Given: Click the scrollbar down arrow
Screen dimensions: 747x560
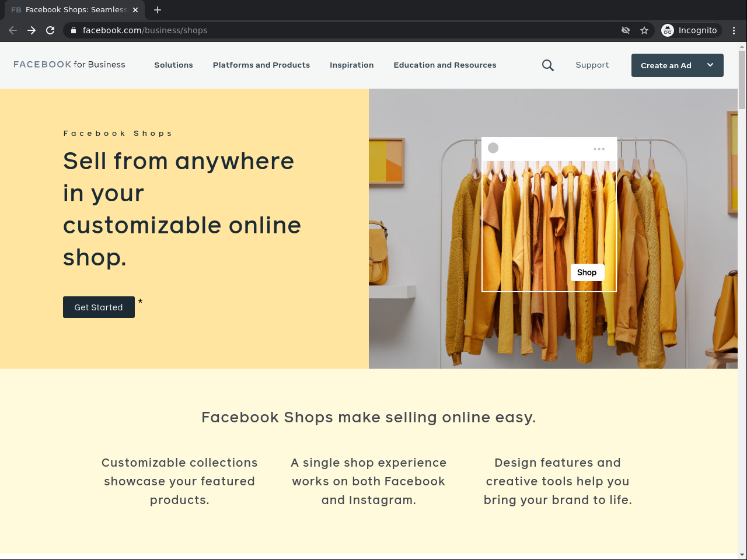Looking at the screenshot, I should (x=742, y=555).
